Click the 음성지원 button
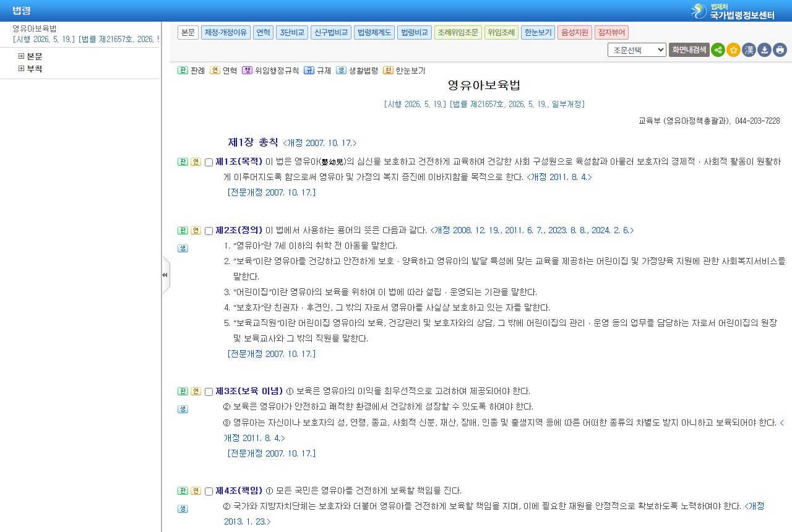Image resolution: width=792 pixels, height=532 pixels. click(575, 33)
